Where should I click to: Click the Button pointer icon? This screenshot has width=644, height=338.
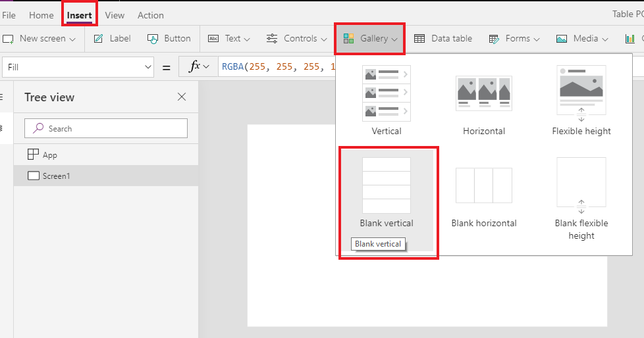click(x=152, y=39)
